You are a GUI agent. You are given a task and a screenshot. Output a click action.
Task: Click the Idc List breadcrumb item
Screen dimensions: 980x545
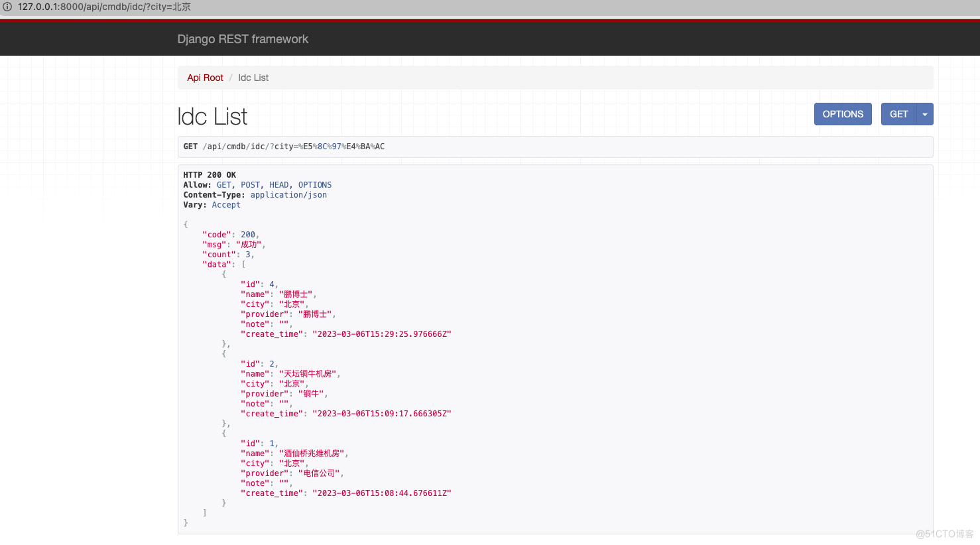(x=253, y=78)
